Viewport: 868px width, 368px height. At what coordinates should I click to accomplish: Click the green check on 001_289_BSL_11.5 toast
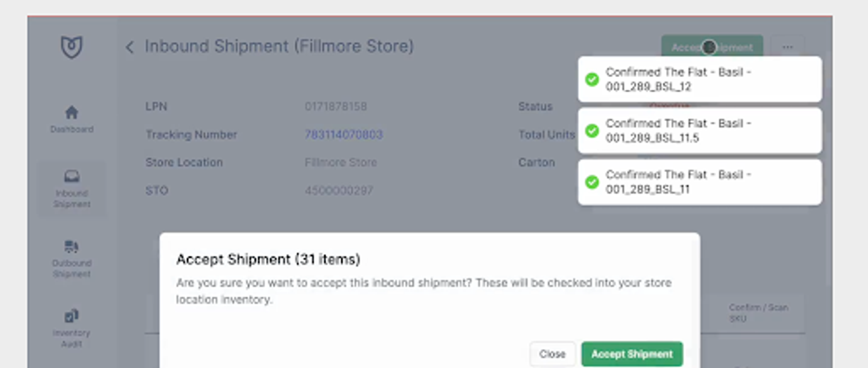593,130
